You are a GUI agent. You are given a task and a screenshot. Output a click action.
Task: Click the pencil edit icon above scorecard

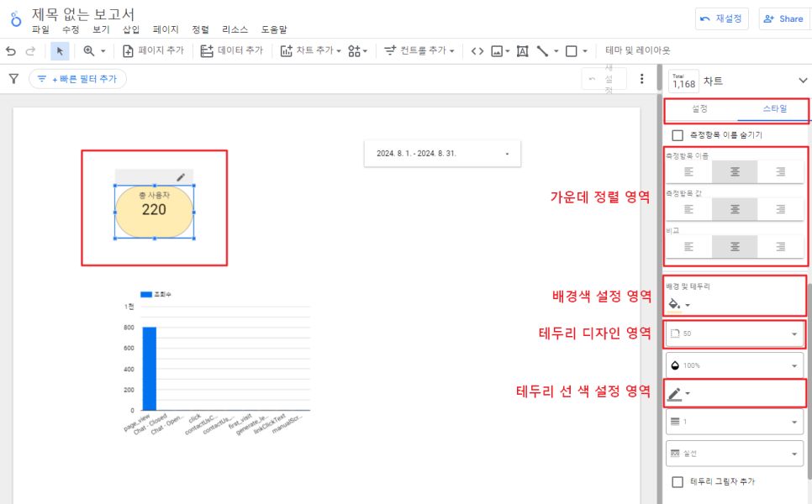pos(181,177)
